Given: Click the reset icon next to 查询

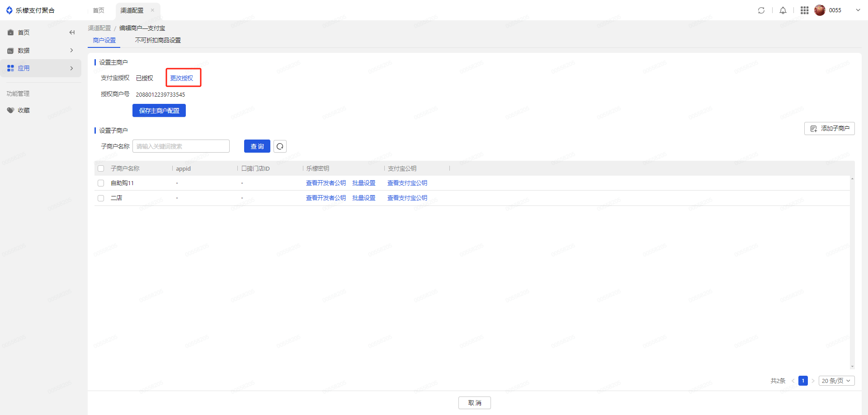Looking at the screenshot, I should point(280,146).
